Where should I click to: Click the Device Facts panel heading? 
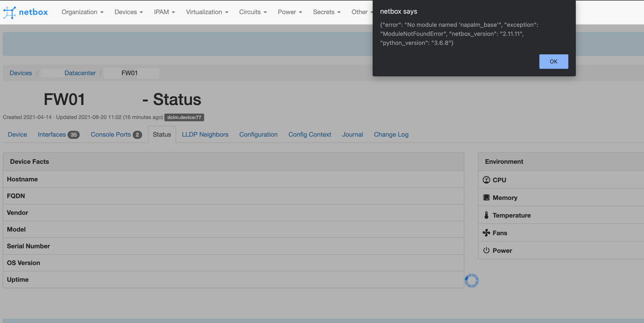(29, 161)
